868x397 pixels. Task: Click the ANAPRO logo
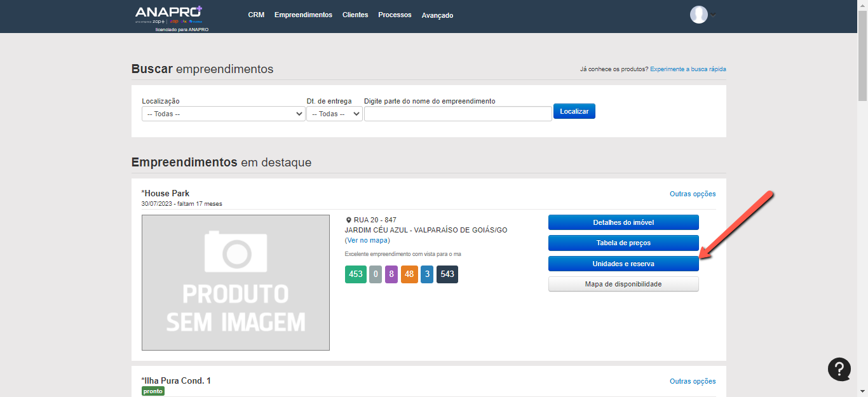[168, 13]
